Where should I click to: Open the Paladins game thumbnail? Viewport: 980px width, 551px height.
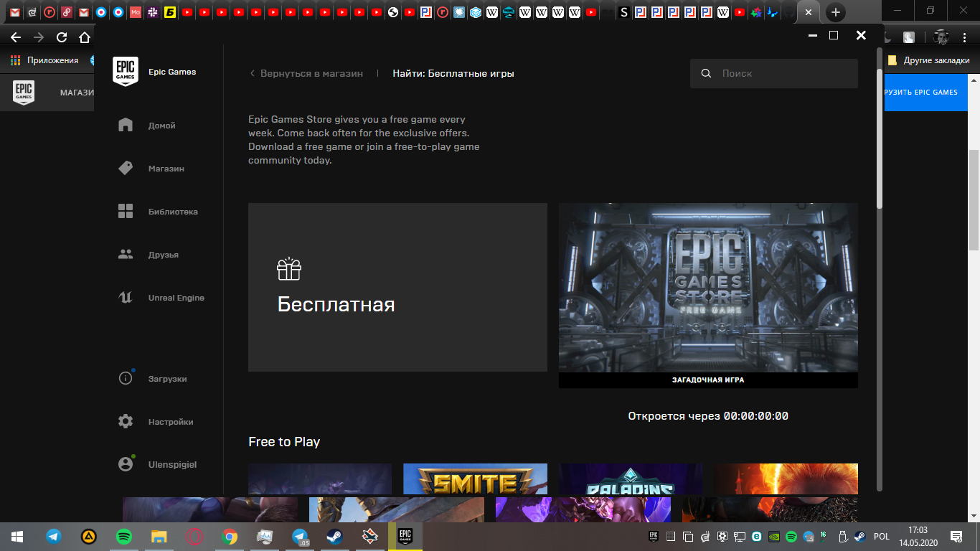click(631, 479)
